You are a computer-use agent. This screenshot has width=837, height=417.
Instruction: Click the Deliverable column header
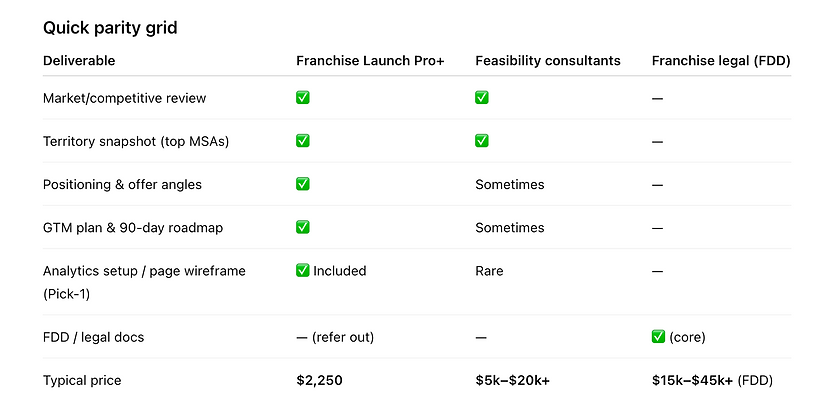[x=79, y=61]
